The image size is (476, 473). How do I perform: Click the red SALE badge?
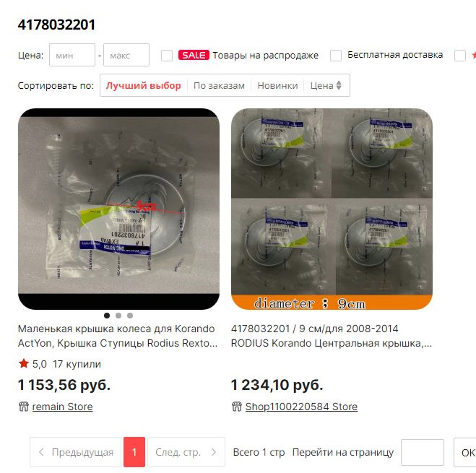click(194, 55)
